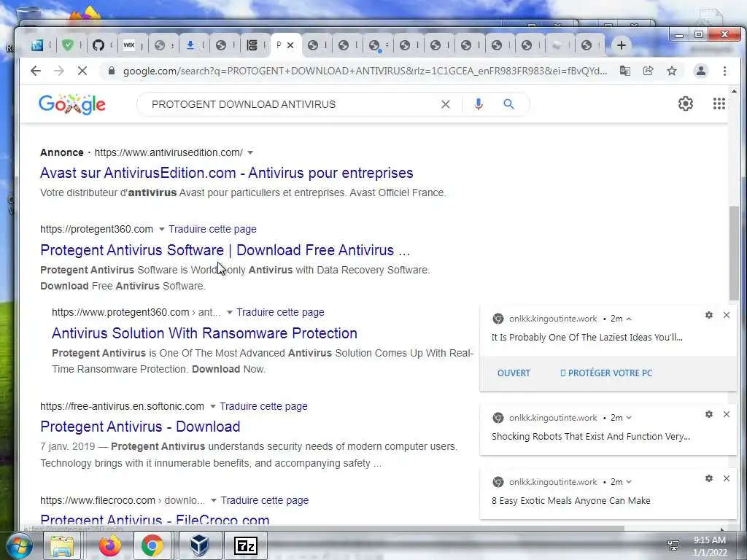Clear the Google search box with X
This screenshot has height=560, width=747.
[x=446, y=104]
